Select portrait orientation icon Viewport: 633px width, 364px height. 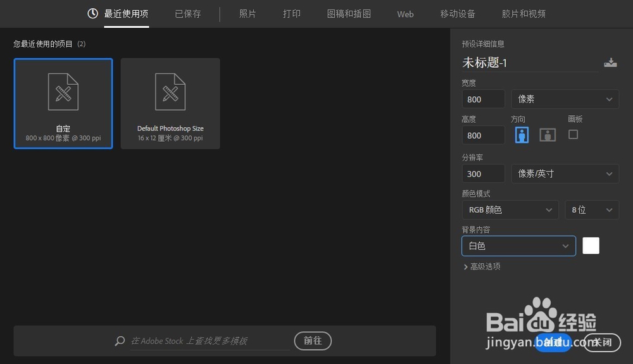(x=522, y=135)
